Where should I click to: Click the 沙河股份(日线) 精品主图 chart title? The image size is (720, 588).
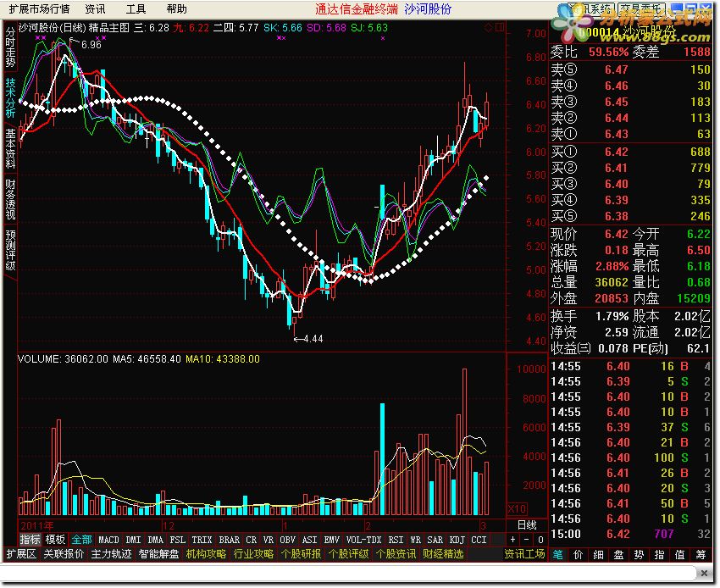click(74, 28)
